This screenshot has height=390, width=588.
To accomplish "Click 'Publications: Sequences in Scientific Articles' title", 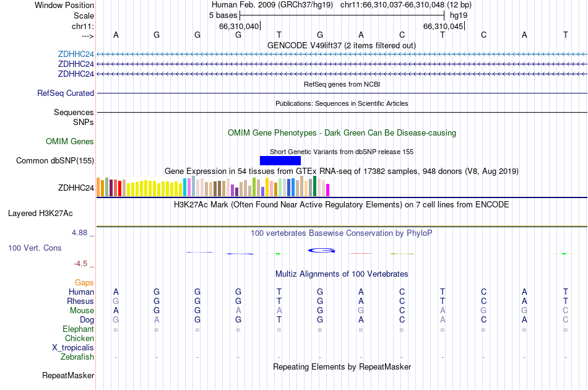I will point(342,103).
